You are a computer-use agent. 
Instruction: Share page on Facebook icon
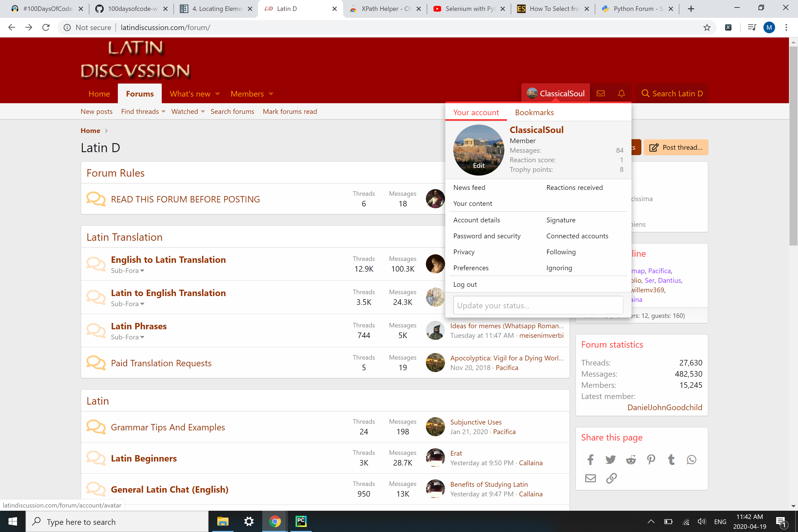(x=590, y=459)
